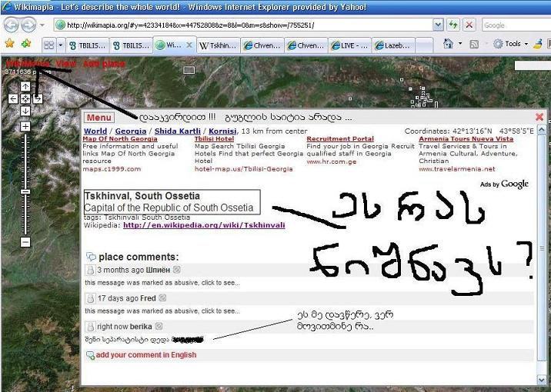This screenshot has height=392, width=551.
Task: Open the World breadcrumb link
Action: click(x=95, y=131)
